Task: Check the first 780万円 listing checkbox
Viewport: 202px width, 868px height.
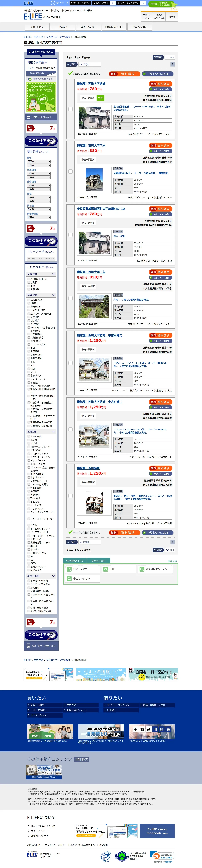Action: (x=70, y=109)
